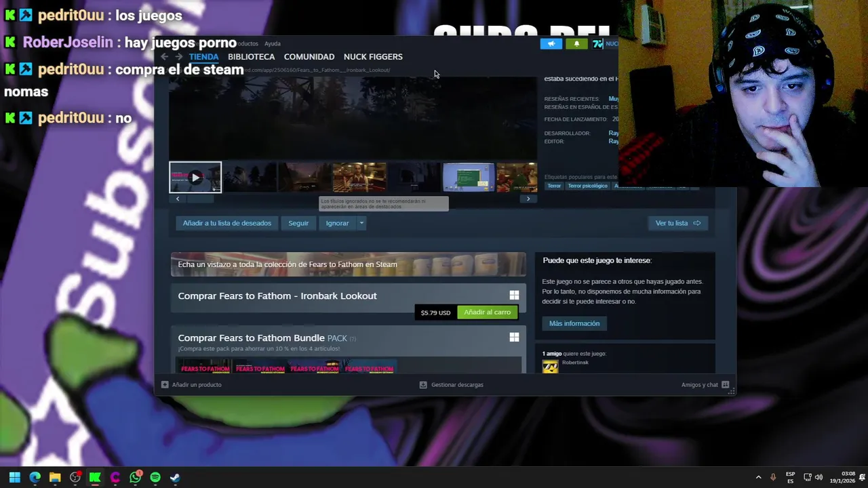This screenshot has height=488, width=868.
Task: Open Spotify from the taskbar
Action: tap(155, 477)
